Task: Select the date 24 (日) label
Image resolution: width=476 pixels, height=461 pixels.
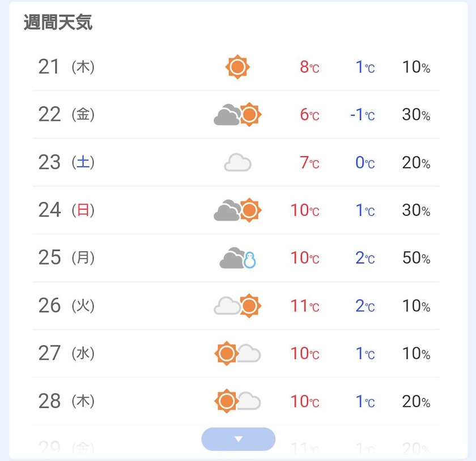Action: (x=66, y=211)
